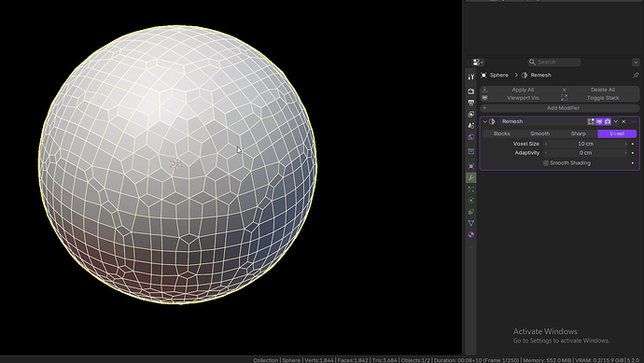Toggle pin icon in properties header
The image size is (644, 363).
coord(636,76)
